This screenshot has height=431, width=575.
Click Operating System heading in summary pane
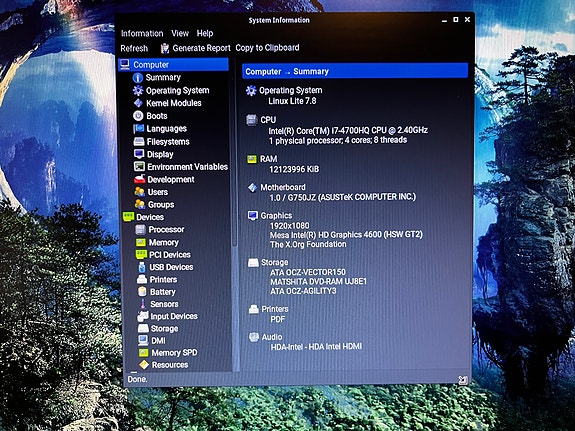[290, 90]
